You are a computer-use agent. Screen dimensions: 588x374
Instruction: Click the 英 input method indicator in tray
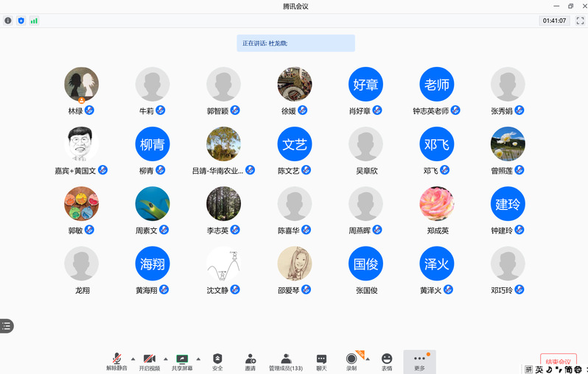click(x=540, y=369)
